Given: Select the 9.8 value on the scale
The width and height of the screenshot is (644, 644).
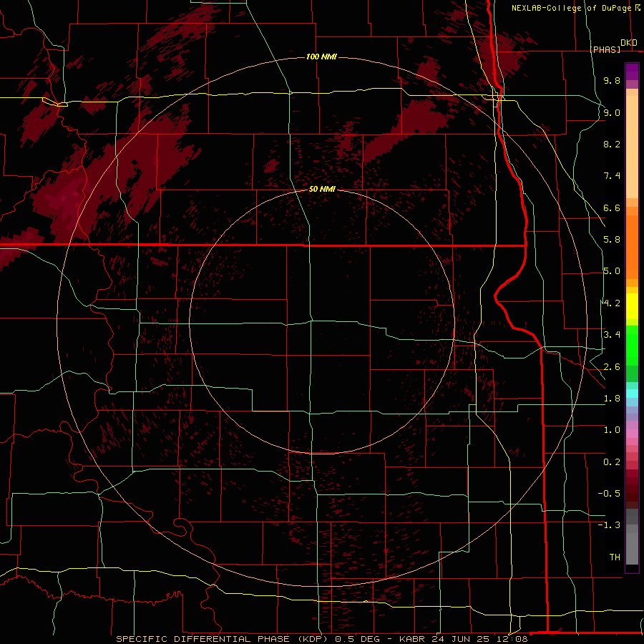Looking at the screenshot, I should coord(612,80).
